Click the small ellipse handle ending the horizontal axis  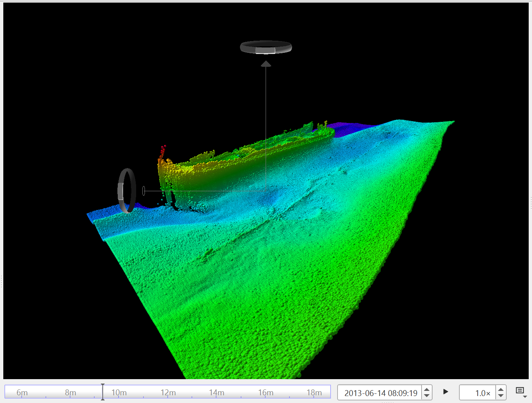[x=143, y=191]
